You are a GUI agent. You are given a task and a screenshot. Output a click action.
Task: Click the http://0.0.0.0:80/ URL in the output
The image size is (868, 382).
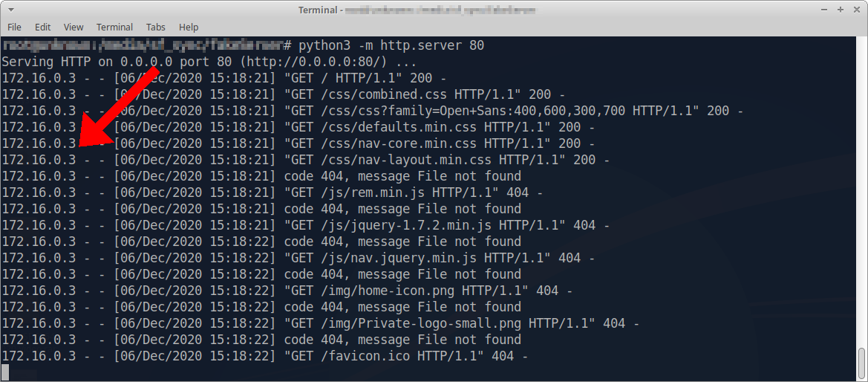pos(317,62)
